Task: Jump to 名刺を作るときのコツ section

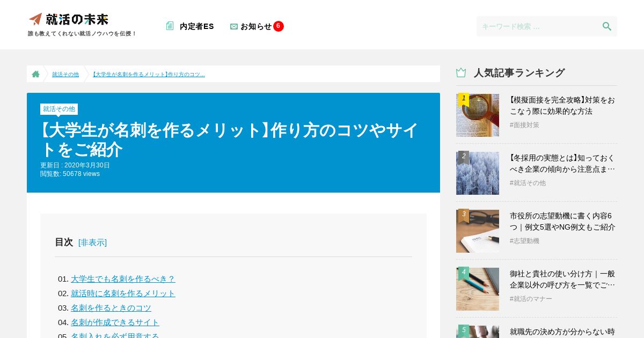Action: click(x=111, y=308)
